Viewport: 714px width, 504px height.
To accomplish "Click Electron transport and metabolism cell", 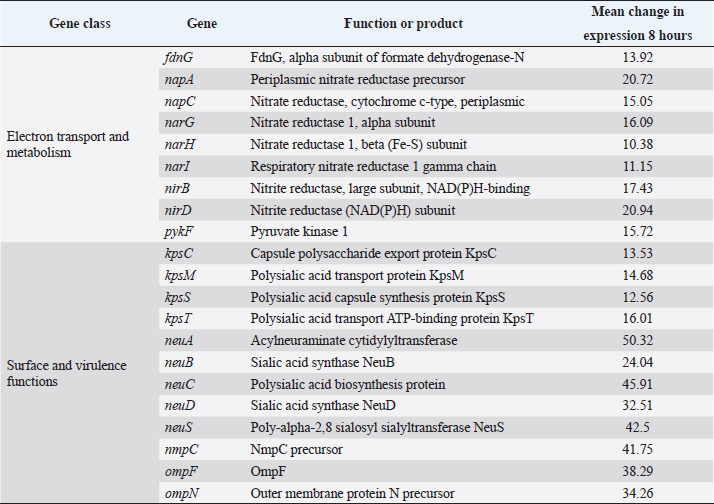I will [68, 144].
